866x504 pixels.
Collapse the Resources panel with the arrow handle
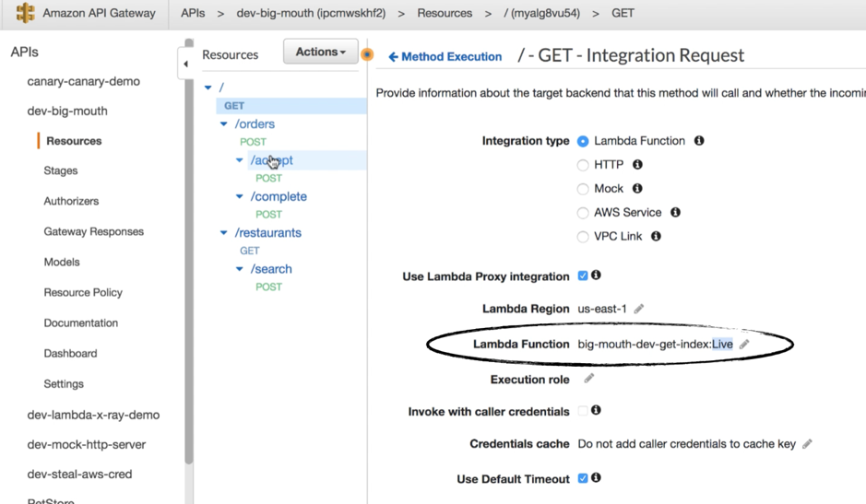(x=185, y=64)
